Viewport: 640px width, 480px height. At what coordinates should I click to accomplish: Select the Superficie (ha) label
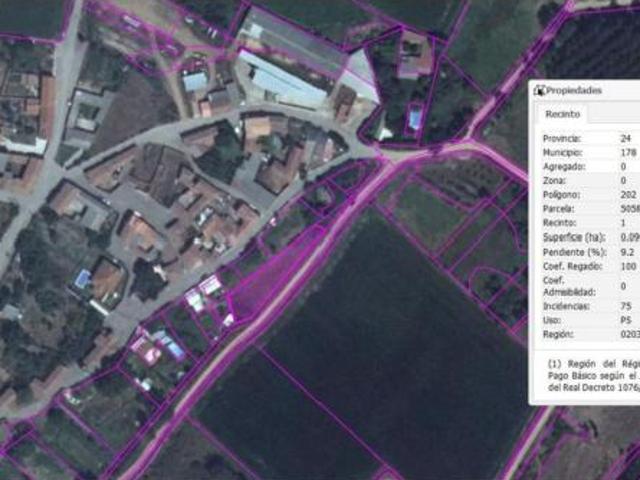pyautogui.click(x=574, y=238)
